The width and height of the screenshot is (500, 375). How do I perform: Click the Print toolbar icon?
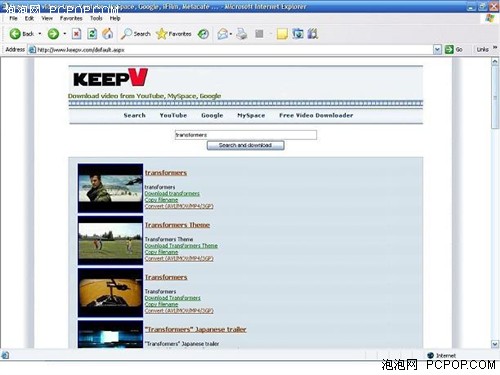(242, 34)
